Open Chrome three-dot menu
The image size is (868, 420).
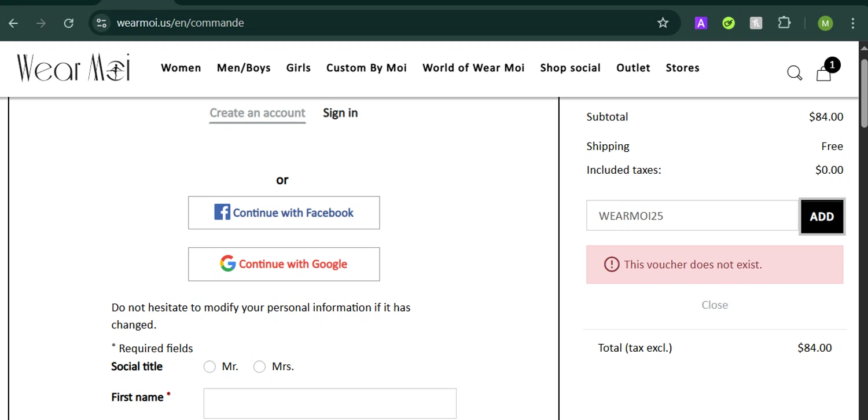tap(853, 23)
